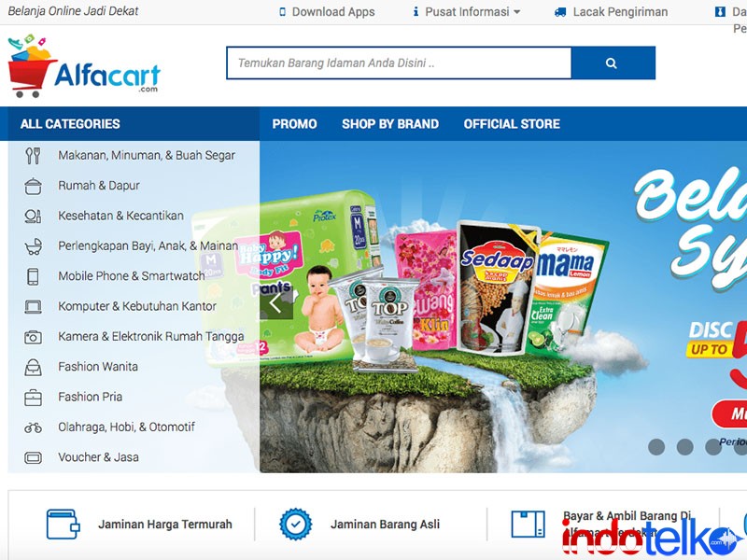Click the cooking pot Rumah & Dapur icon

(33, 186)
